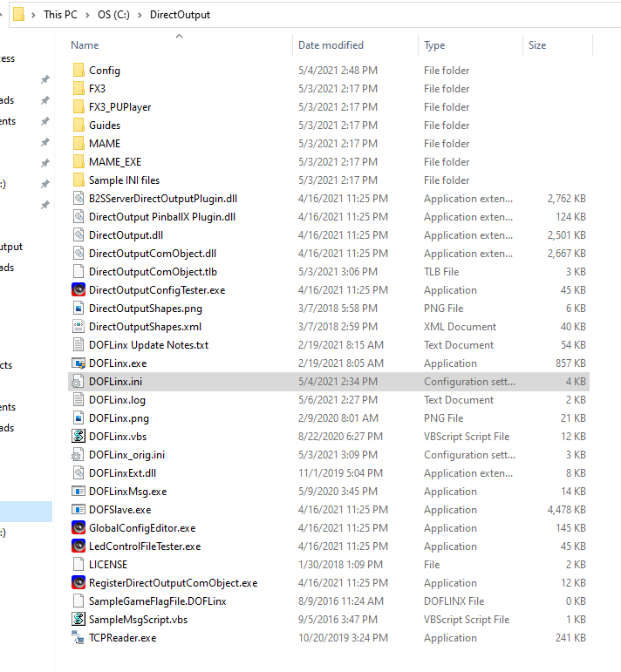Select the DirectOutput.dll file name
621x672 pixels.
pos(126,235)
